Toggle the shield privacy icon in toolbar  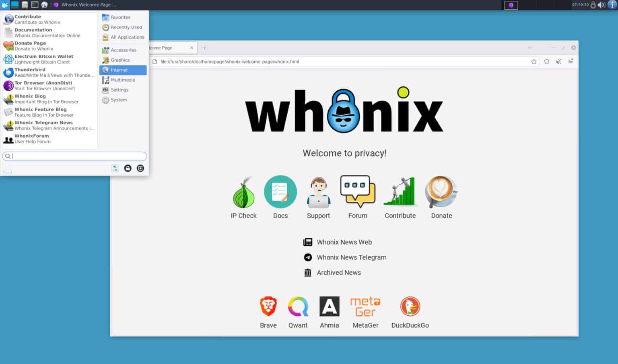[x=546, y=61]
